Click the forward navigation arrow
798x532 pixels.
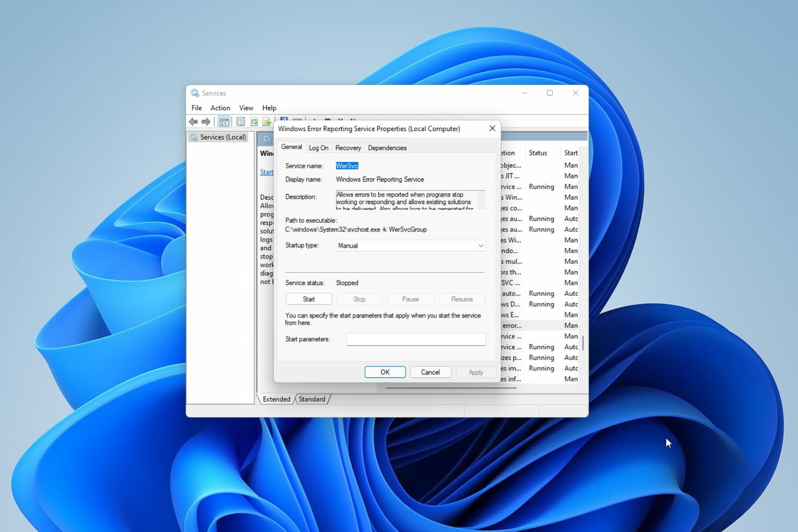pos(206,121)
